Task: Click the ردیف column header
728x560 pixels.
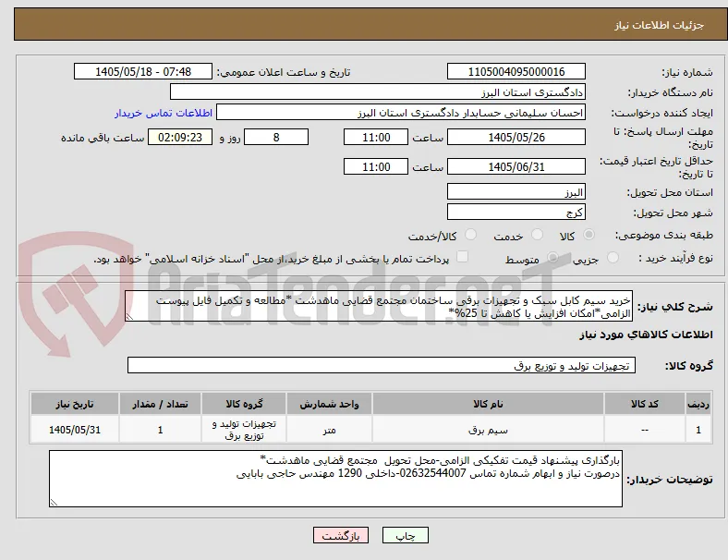Action: (698, 404)
